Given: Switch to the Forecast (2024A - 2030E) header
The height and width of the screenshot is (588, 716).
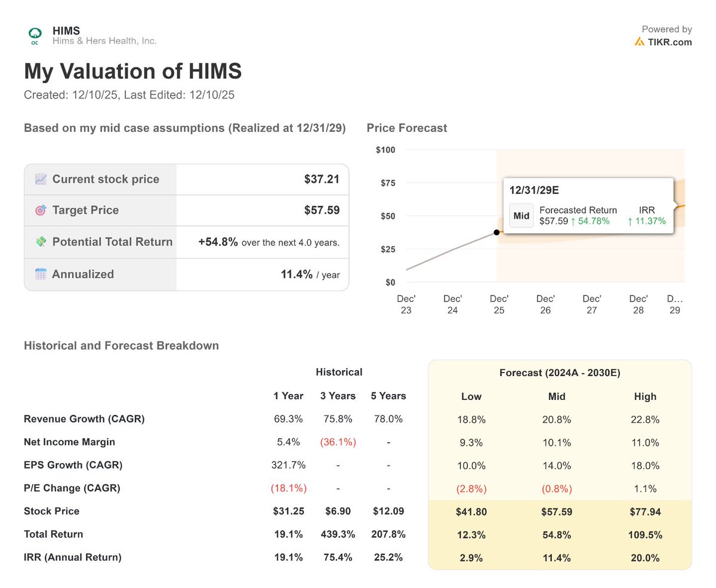Looking at the screenshot, I should 561,372.
